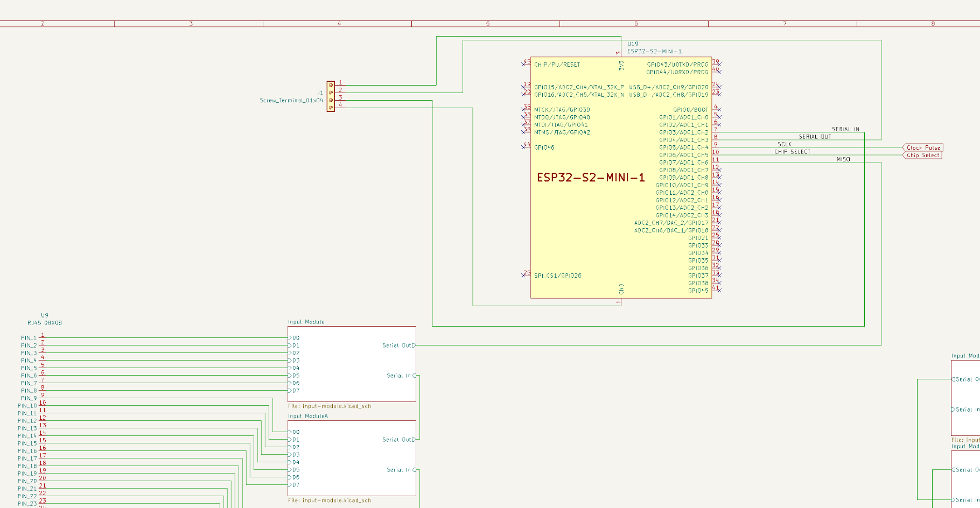Click the SCLK net label

click(785, 144)
